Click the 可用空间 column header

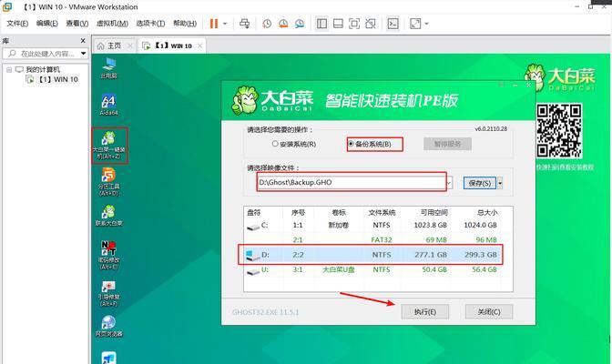click(x=433, y=213)
